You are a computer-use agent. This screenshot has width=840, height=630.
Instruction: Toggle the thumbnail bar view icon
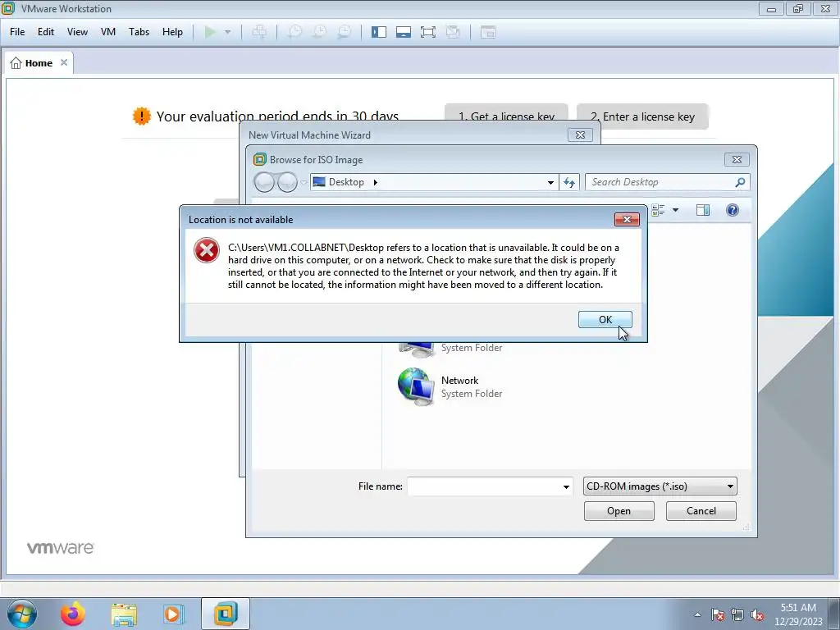[x=404, y=32]
